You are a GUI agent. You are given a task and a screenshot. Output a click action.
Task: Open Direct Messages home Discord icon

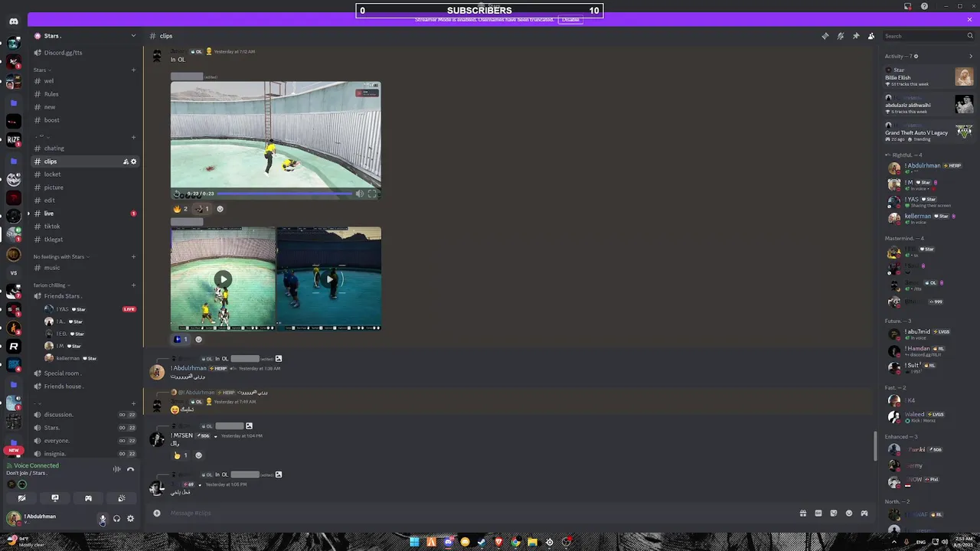[x=14, y=21]
